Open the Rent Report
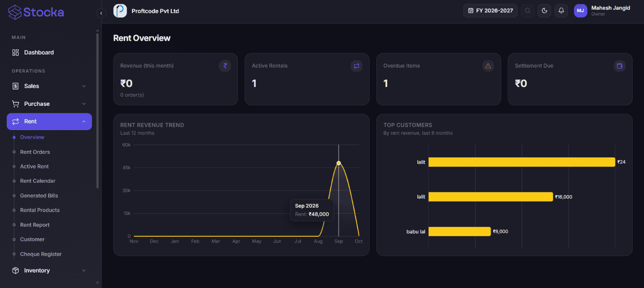 pos(35,225)
